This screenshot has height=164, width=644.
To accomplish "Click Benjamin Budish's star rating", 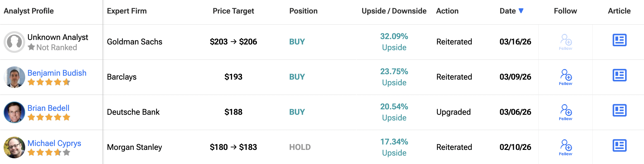I will [x=49, y=82].
